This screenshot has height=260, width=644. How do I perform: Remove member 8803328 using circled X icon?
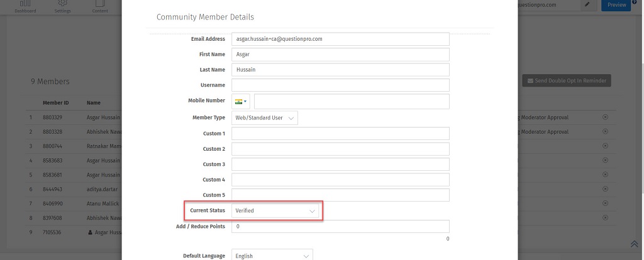(605, 132)
